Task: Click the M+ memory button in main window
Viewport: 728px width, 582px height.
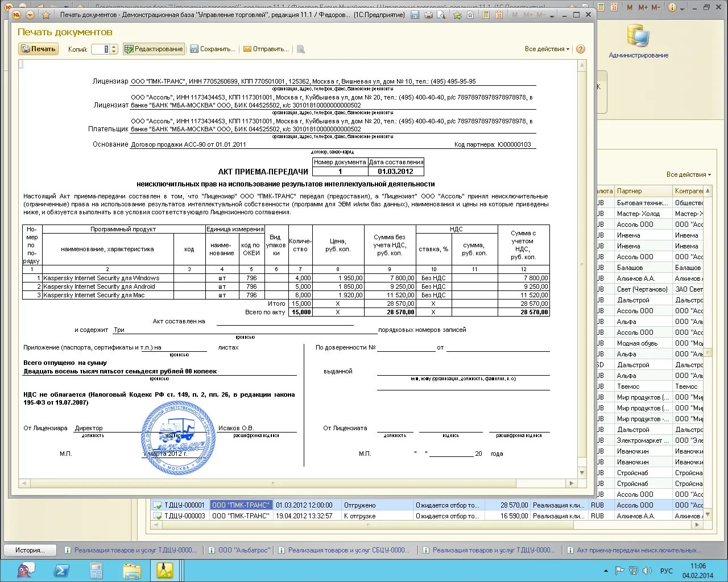Action: [643, 7]
